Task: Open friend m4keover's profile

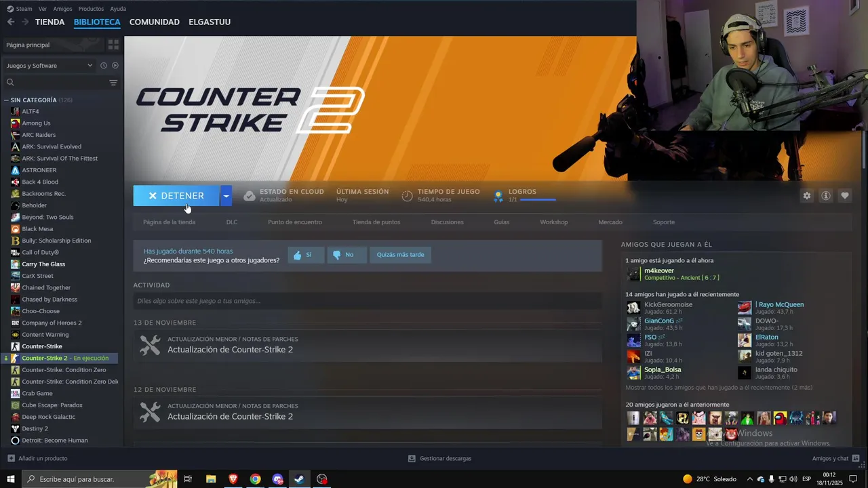Action: tap(658, 270)
